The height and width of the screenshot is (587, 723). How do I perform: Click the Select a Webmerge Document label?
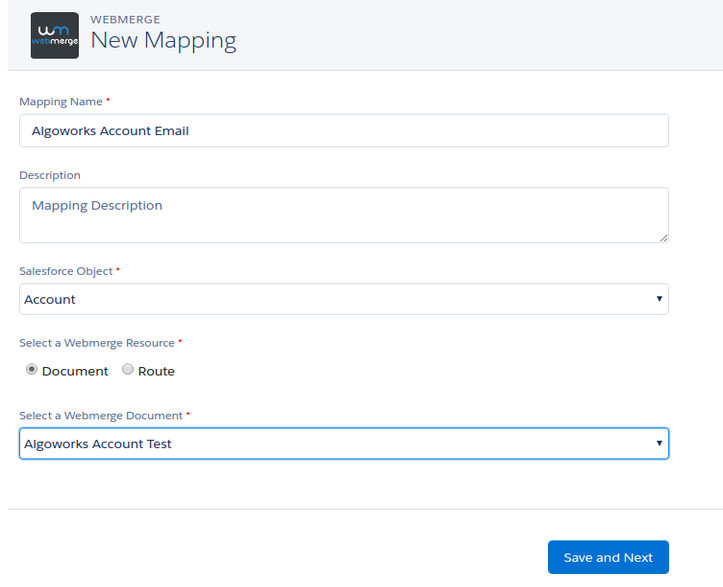pos(101,415)
